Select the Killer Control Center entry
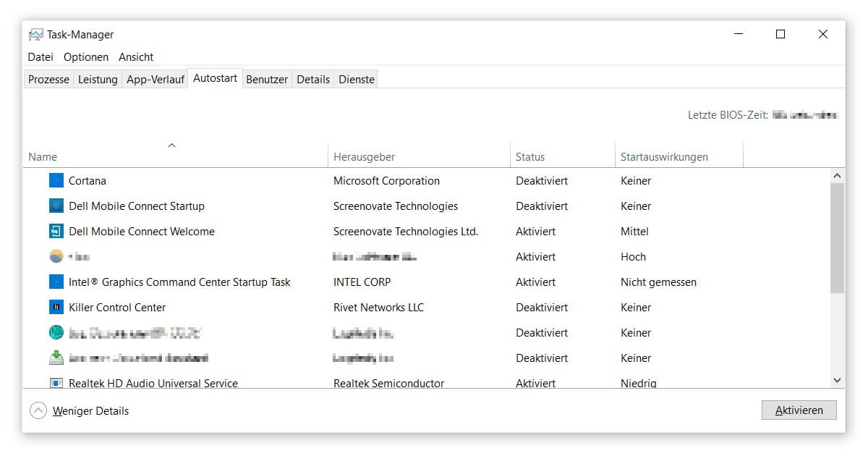868x456 pixels. coord(117,307)
